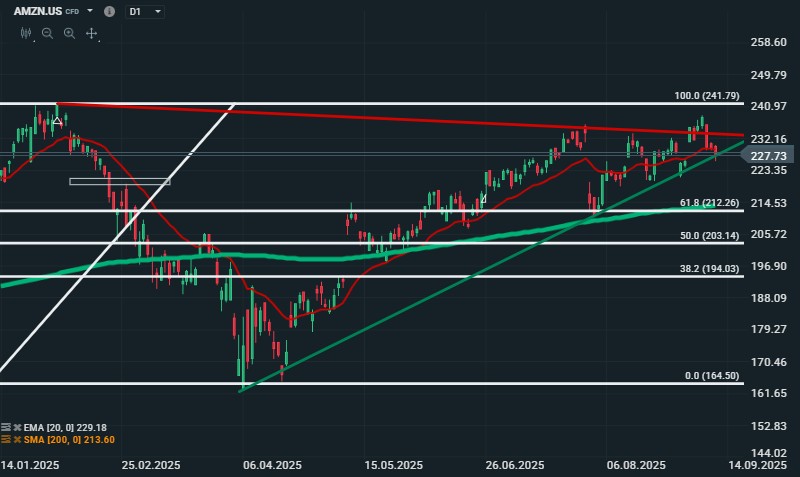Open the chart type candlestick menu
This screenshot has height=477, width=800.
point(26,33)
